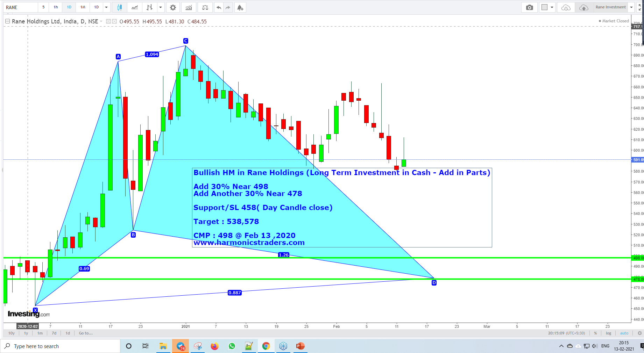
Task: Select the 5 minute interval
Action: (43, 7)
